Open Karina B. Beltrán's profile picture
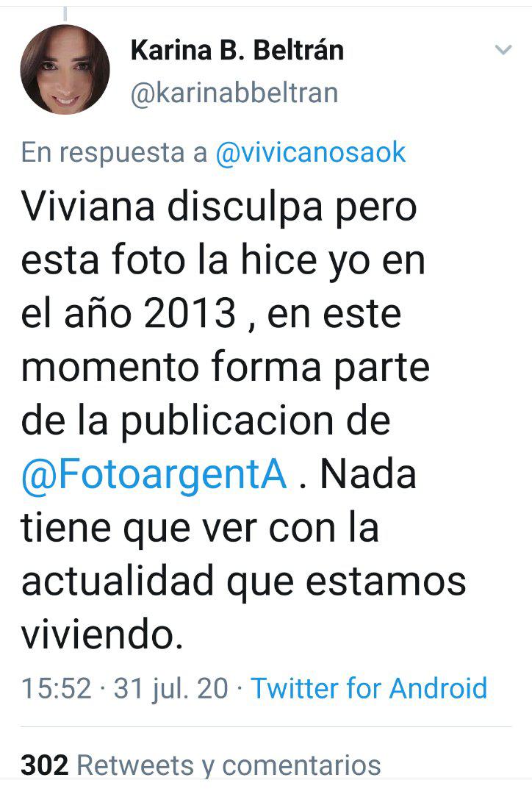The height and width of the screenshot is (794, 532). (x=65, y=69)
